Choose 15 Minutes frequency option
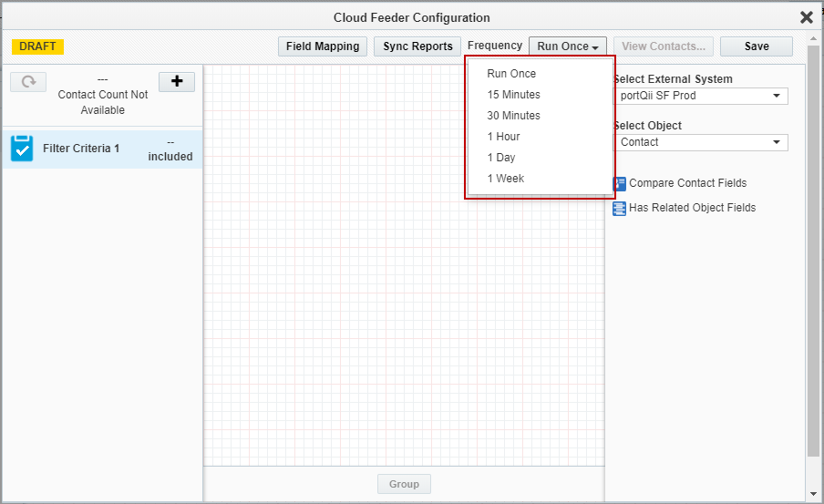This screenshot has width=824, height=504. [513, 95]
